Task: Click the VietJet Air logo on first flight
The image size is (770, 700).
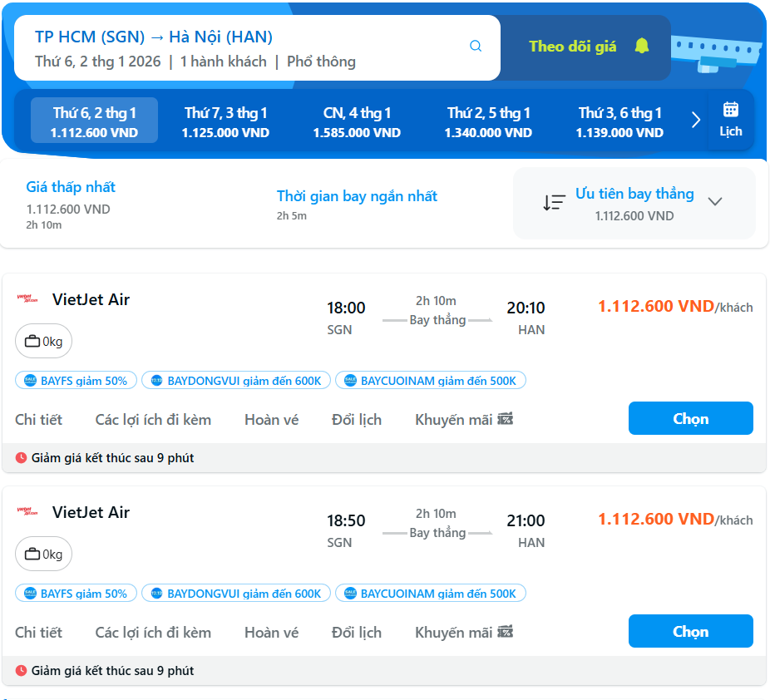Action: [x=27, y=299]
